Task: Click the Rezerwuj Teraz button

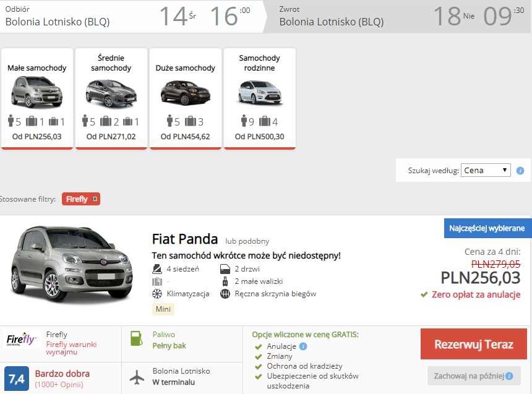Action: 474,344
